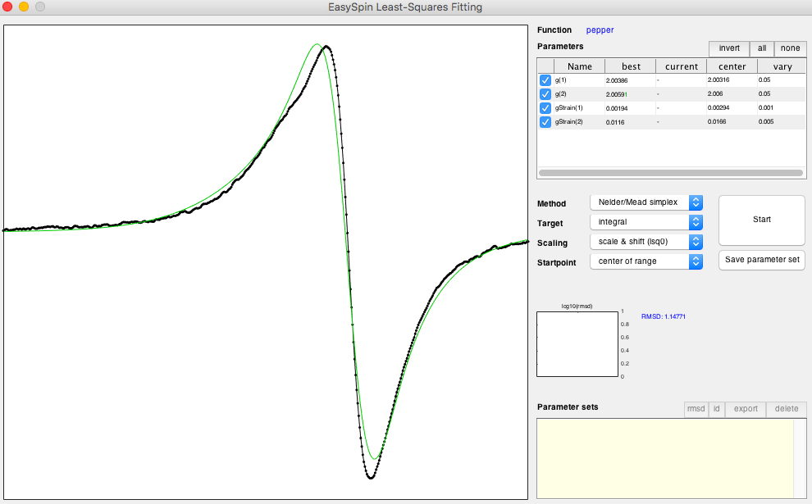The image size is (812, 504).
Task: Select the g(2) vary value 0.05
Action: click(764, 93)
